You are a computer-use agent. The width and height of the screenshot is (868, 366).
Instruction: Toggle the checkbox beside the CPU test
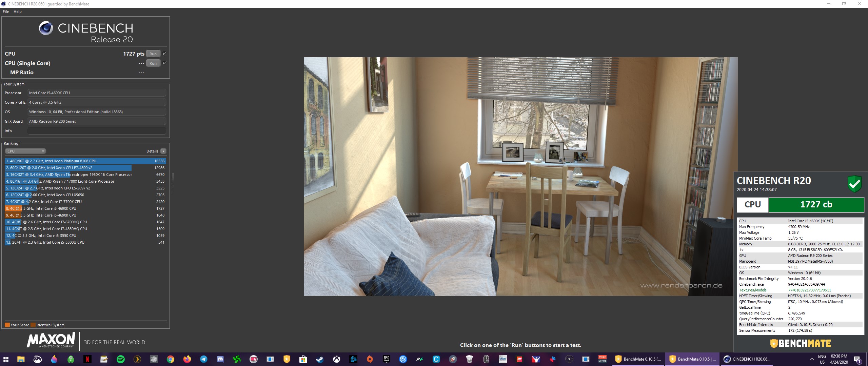click(x=164, y=54)
